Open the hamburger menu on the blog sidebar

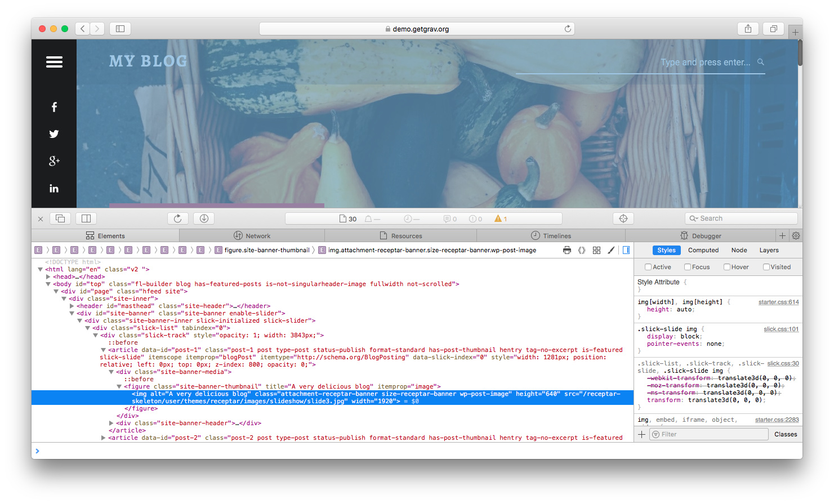[x=54, y=62]
